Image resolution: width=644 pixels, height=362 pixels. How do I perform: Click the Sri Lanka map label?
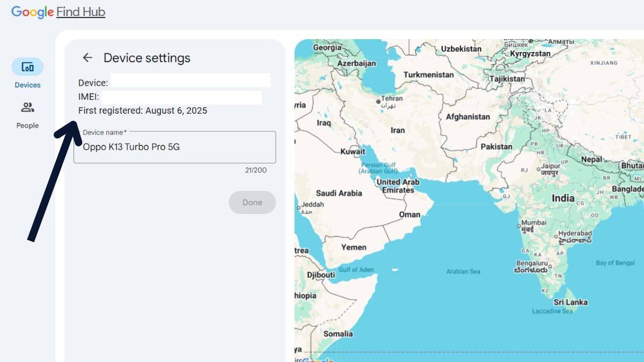coord(570,302)
